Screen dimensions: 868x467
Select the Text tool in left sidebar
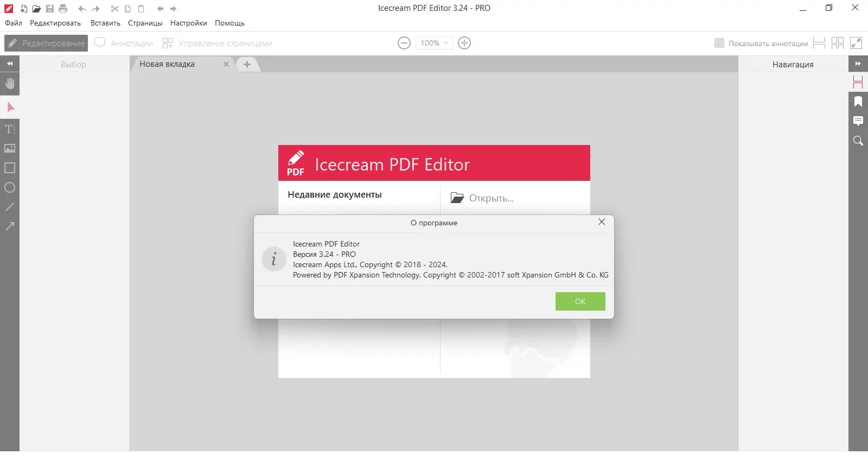coord(10,129)
